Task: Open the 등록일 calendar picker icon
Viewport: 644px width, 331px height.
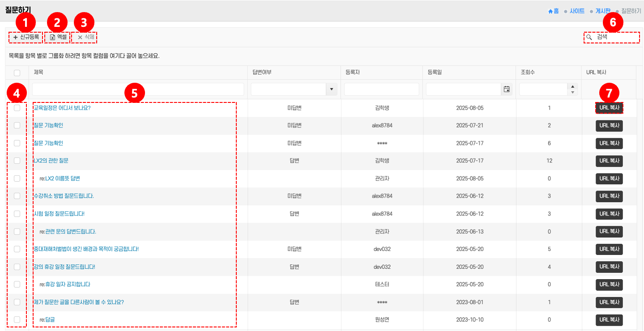Action: [x=507, y=89]
